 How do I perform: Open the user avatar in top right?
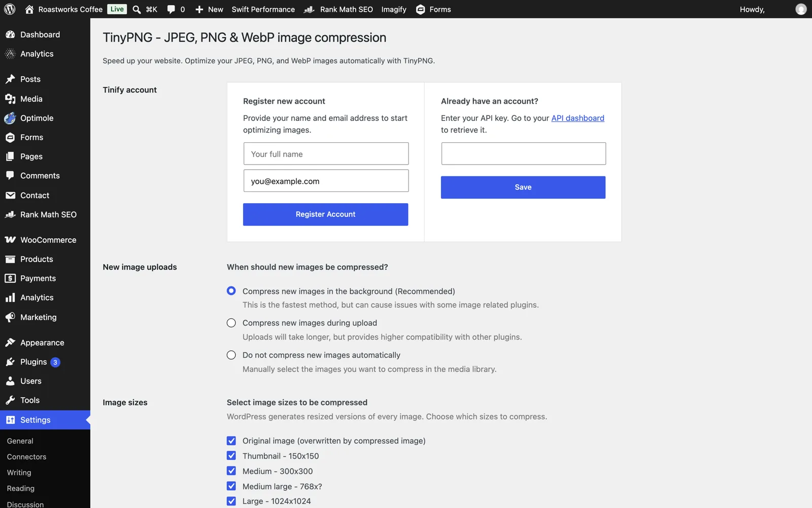click(801, 9)
